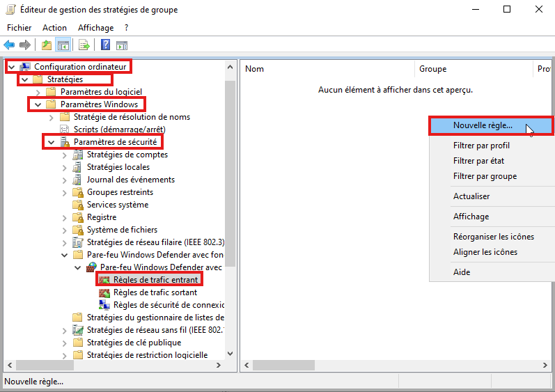Select Filtrer par profil in context menu
The width and height of the screenshot is (555, 392).
point(481,146)
